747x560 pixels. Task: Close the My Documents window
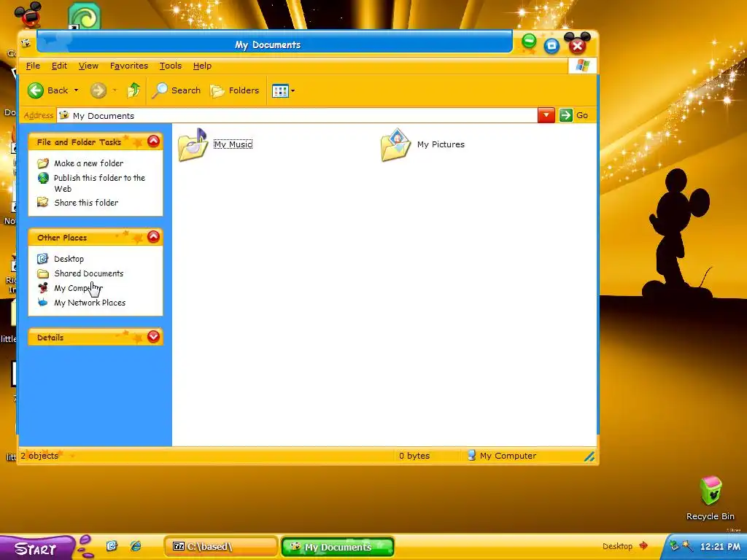click(x=578, y=44)
